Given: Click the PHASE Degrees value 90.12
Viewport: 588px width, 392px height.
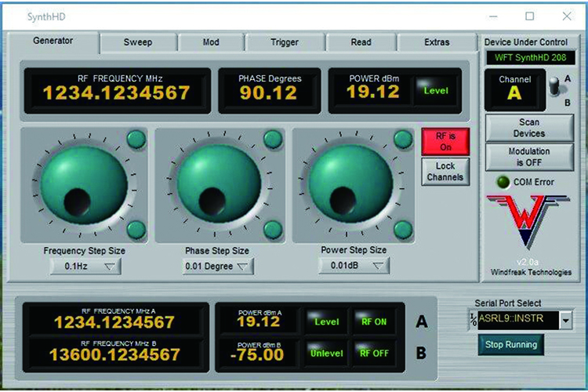Looking at the screenshot, I should coord(268,93).
